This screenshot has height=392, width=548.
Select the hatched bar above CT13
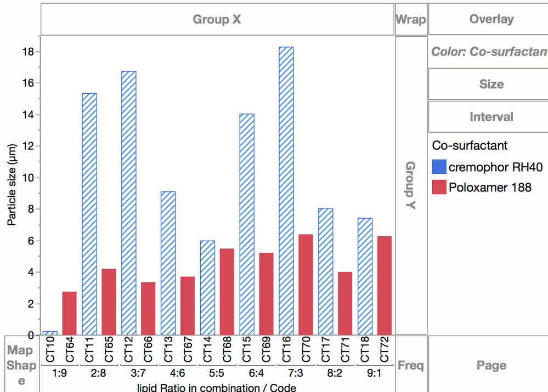pos(168,263)
